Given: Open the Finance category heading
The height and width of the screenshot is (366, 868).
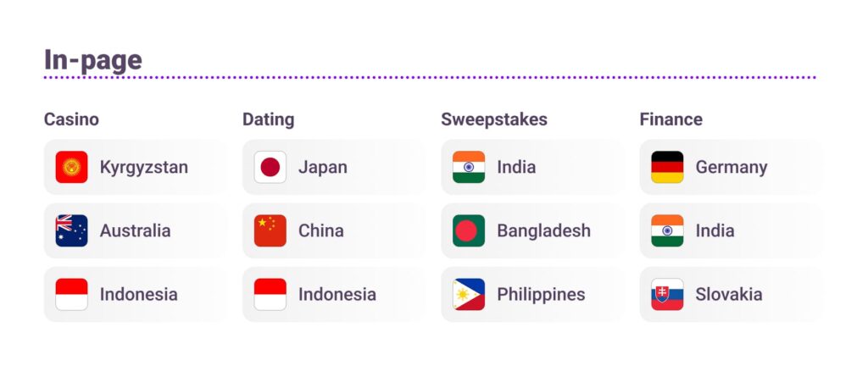Looking at the screenshot, I should click(x=670, y=119).
